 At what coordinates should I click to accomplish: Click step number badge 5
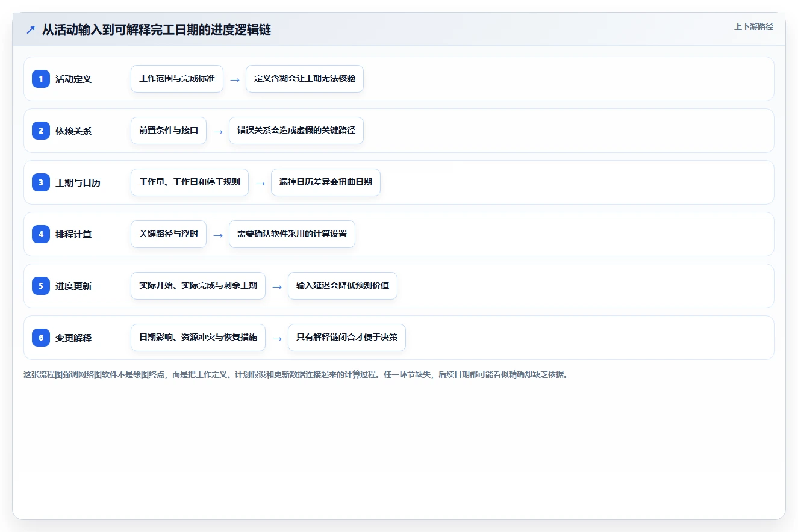[x=41, y=286]
